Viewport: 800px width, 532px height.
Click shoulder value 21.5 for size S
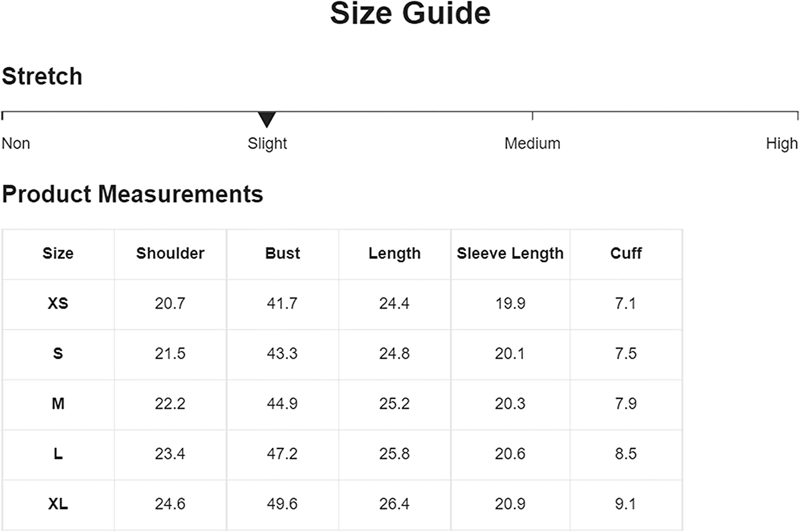(170, 353)
